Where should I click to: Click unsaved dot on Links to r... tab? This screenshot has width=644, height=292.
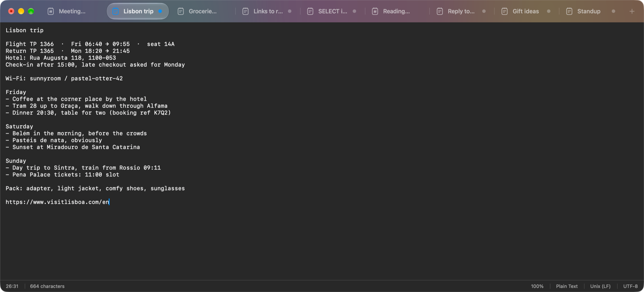[289, 11]
